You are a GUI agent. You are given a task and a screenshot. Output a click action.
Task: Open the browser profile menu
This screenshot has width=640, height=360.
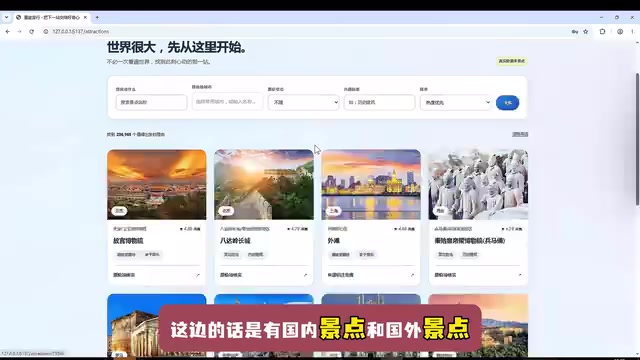point(620,31)
